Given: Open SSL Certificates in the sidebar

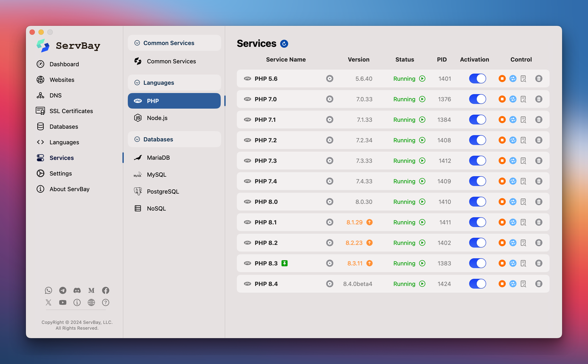Looking at the screenshot, I should click(65, 111).
